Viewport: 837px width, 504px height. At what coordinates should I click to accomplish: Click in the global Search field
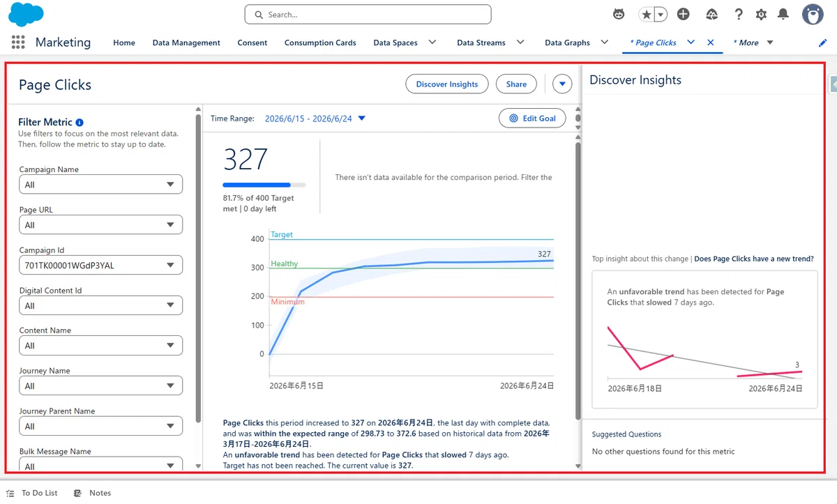click(x=368, y=14)
